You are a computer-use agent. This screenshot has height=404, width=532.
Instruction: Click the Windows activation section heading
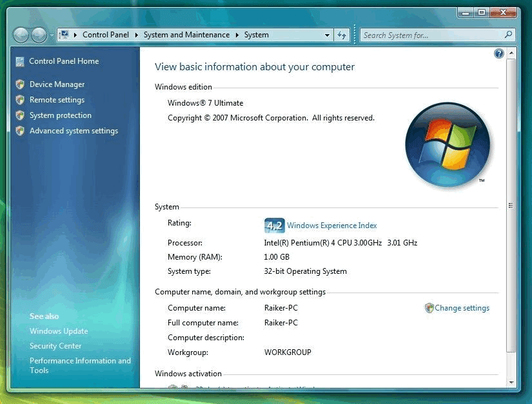[x=188, y=374]
